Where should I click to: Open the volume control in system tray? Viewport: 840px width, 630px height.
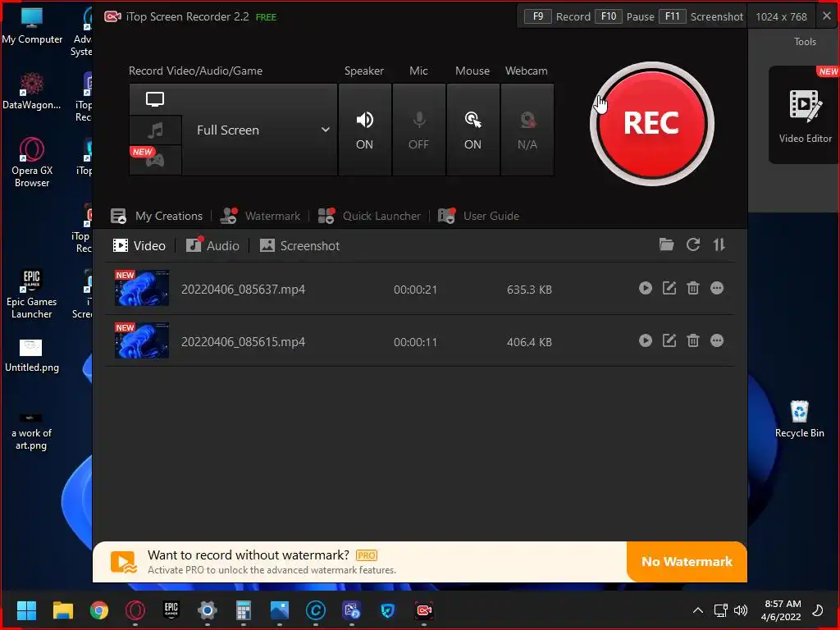(x=741, y=610)
